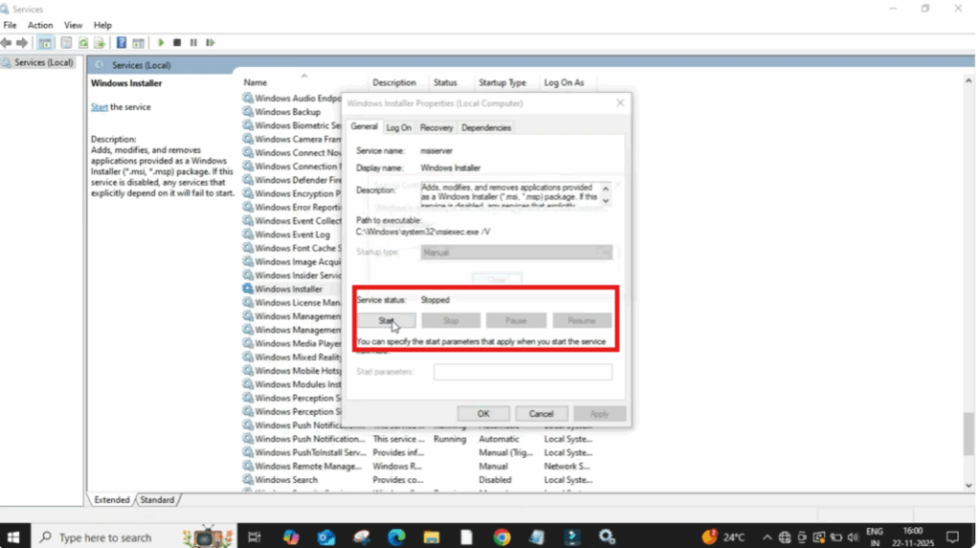Select the Windows Remote Management service row
Screen dimensions: 980x548
417,466
